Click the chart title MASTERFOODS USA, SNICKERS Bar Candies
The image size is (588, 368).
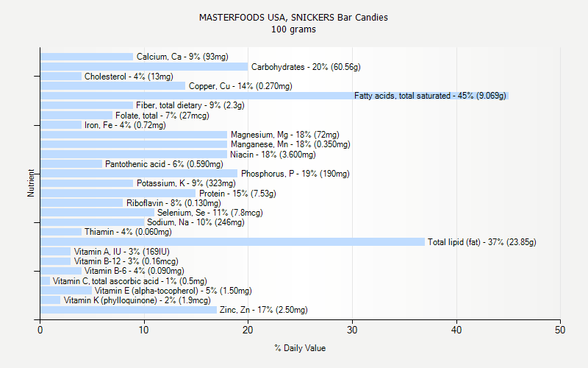pos(293,17)
